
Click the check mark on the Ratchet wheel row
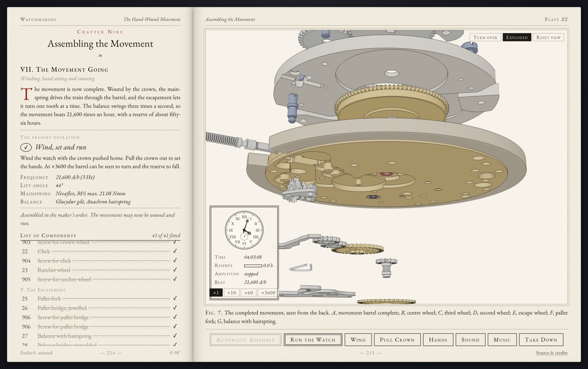tap(175, 270)
